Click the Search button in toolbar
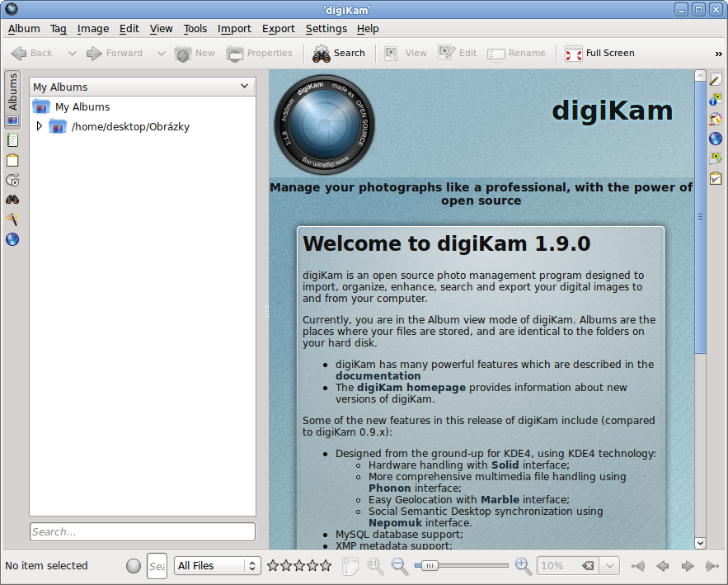The width and height of the screenshot is (728, 585). (339, 54)
